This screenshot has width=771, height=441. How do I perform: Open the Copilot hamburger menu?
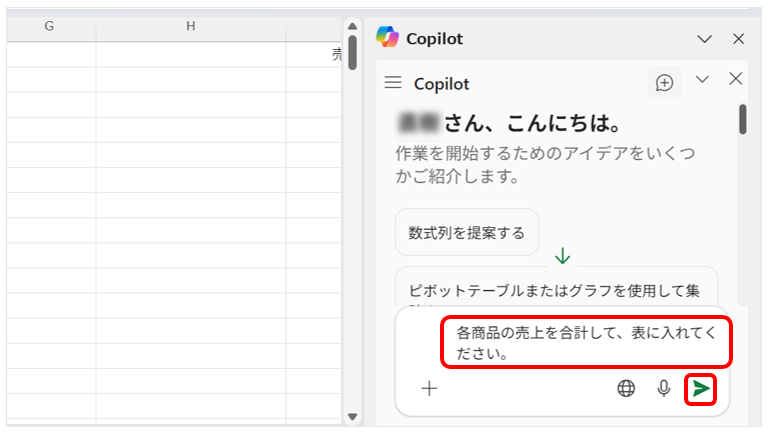click(x=393, y=82)
